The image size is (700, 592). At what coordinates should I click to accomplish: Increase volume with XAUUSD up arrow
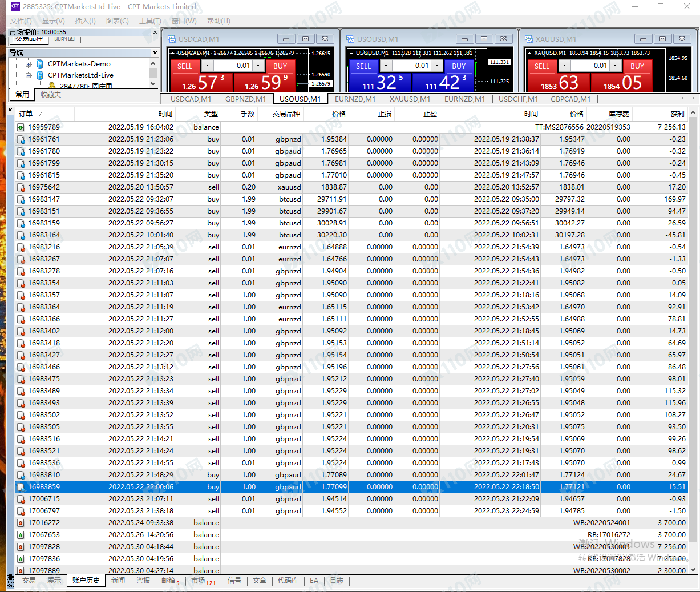click(x=616, y=66)
